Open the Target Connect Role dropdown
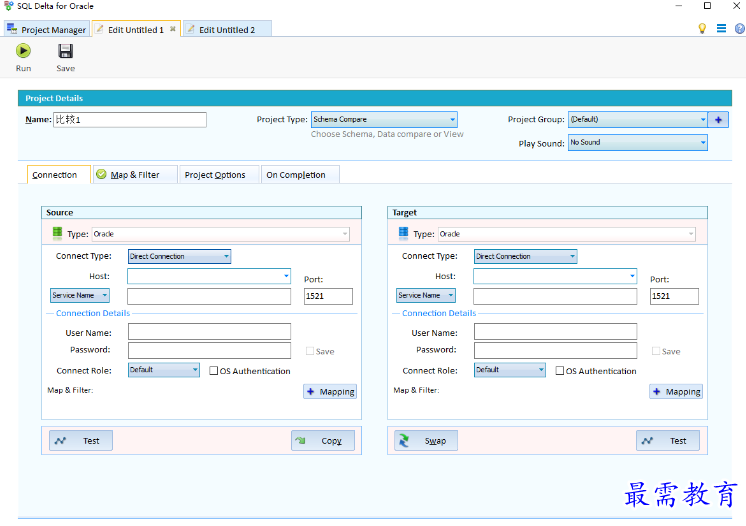746x526 pixels. pyautogui.click(x=510, y=370)
